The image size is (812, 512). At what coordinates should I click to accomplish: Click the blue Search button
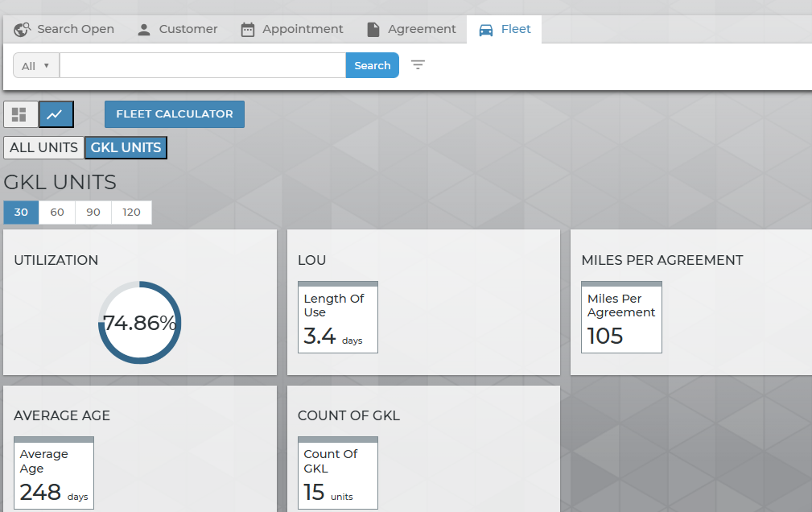pos(373,65)
